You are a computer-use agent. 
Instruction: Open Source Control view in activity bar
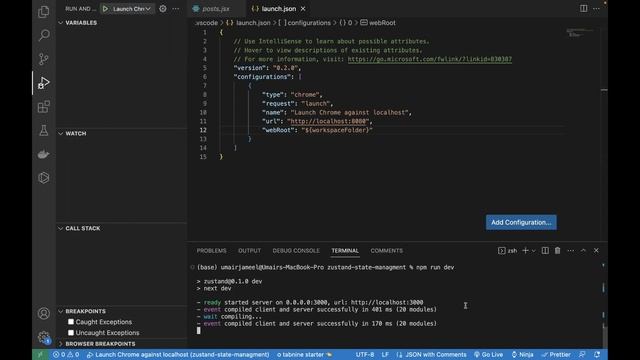tap(43, 59)
